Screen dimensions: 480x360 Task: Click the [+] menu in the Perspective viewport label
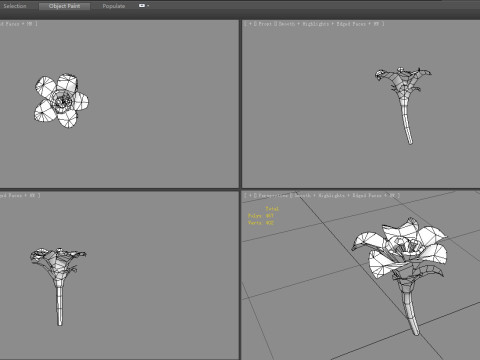(x=250, y=195)
